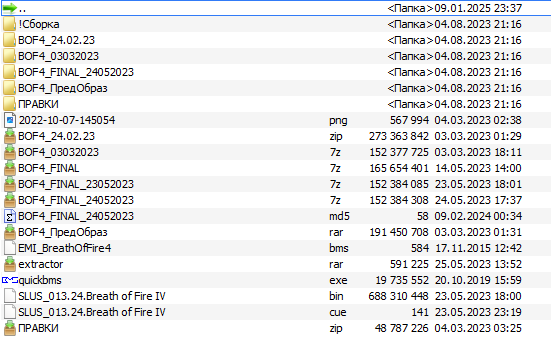This screenshot has height=360, width=551.
Task: Select folder name ПРАВКИ marked <Папка>
Action: [x=38, y=104]
